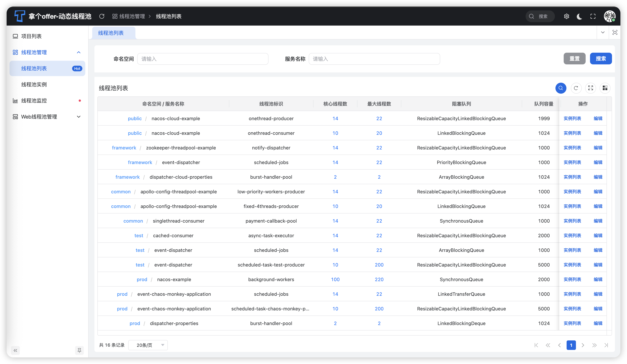Maximize content area icon beside tab chevron

point(615,32)
